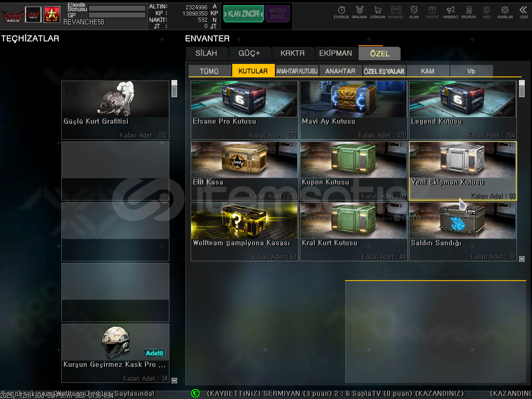Click the ENVANTER panel heading
This screenshot has width=532, height=399.
[207, 38]
